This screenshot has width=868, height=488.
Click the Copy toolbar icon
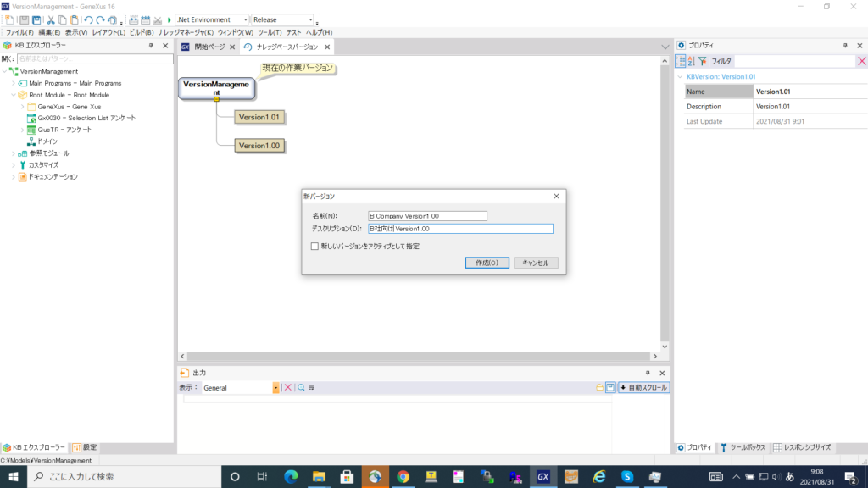point(63,20)
